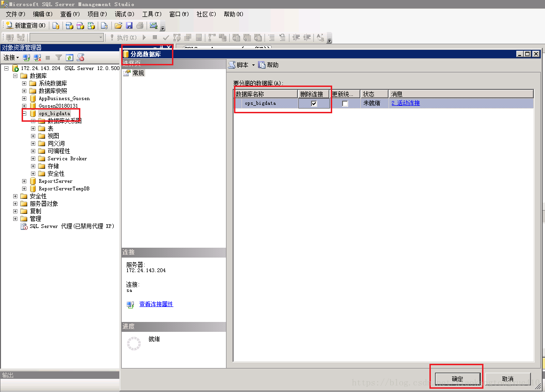Click the 执行 (Execute) toolbar button

coord(124,37)
